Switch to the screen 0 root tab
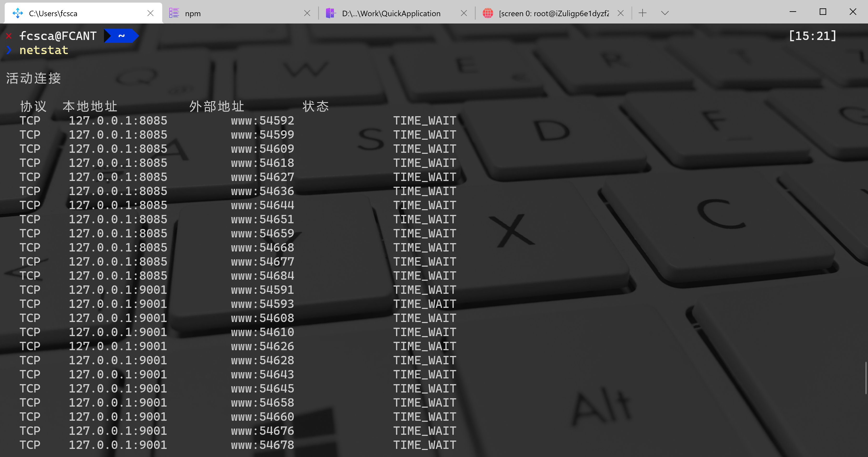The image size is (868, 457). [553, 14]
